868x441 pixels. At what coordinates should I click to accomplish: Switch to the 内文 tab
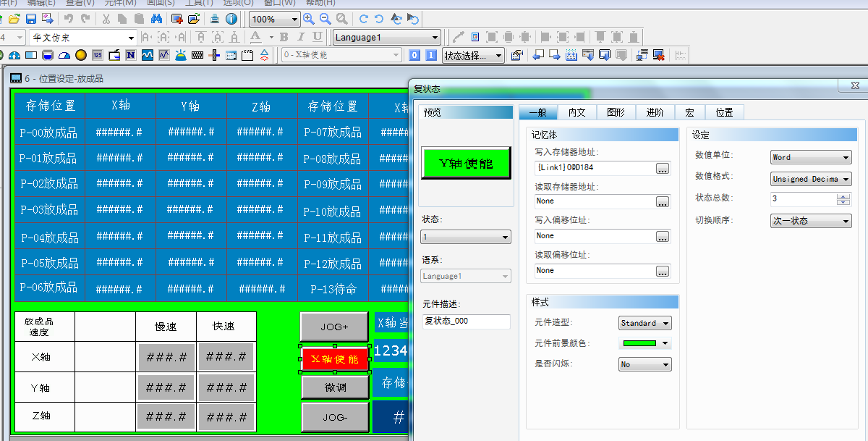[576, 112]
